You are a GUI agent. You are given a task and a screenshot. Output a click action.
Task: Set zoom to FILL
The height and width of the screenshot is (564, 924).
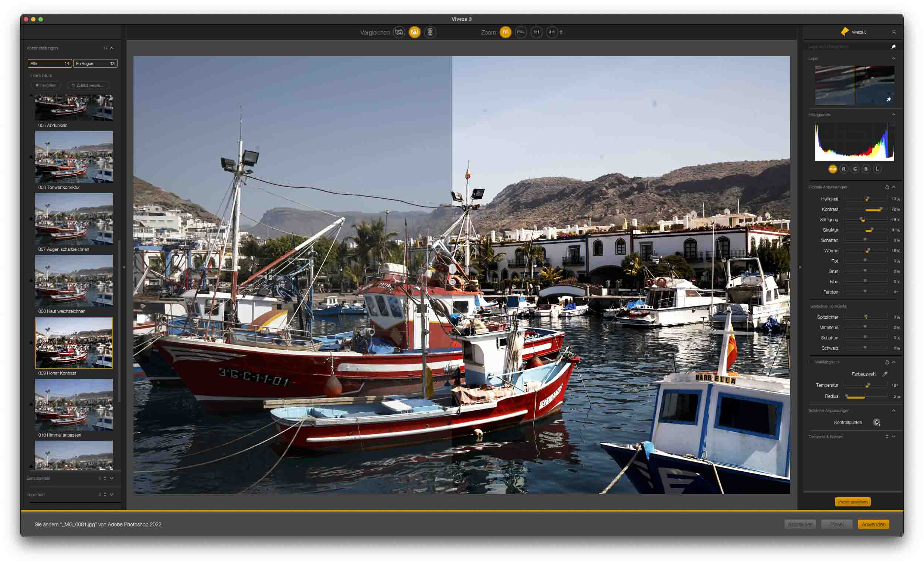(x=521, y=32)
